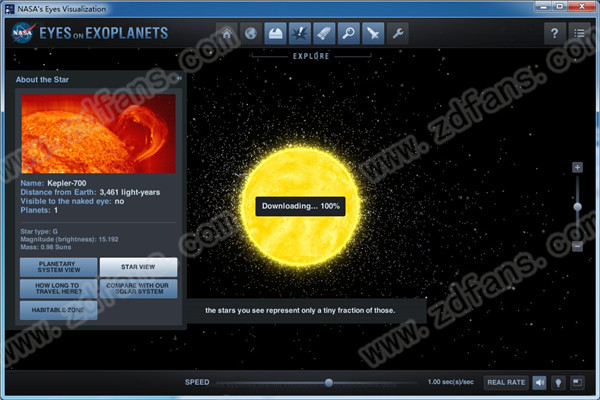Open the wrench settings icon
The width and height of the screenshot is (600, 400).
point(398,34)
